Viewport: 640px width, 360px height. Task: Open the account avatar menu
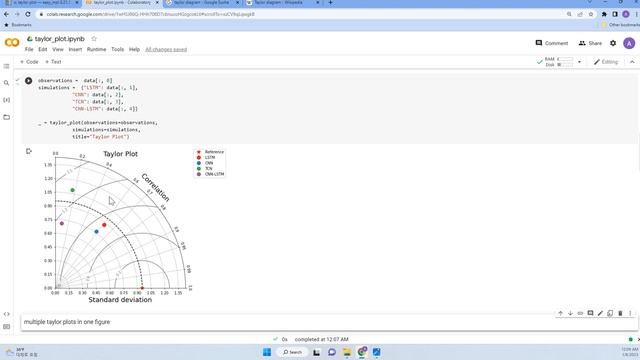[629, 43]
